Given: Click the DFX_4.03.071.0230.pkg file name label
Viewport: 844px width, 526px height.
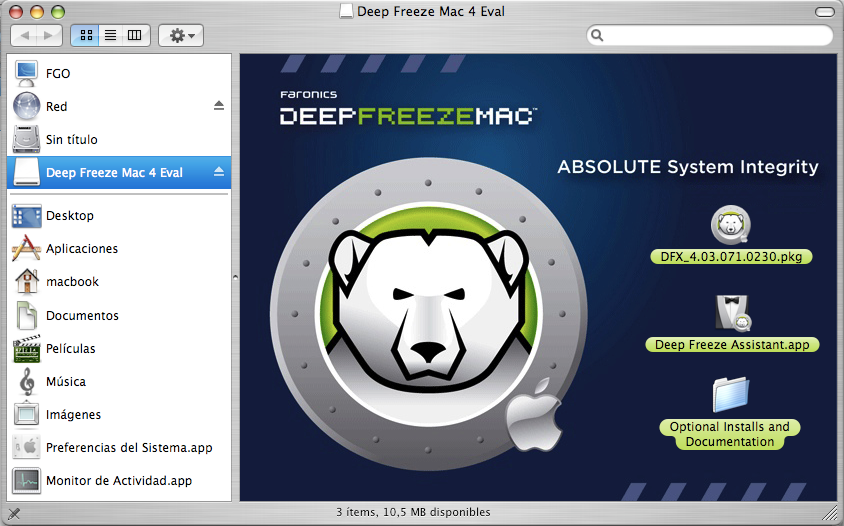Looking at the screenshot, I should (731, 257).
